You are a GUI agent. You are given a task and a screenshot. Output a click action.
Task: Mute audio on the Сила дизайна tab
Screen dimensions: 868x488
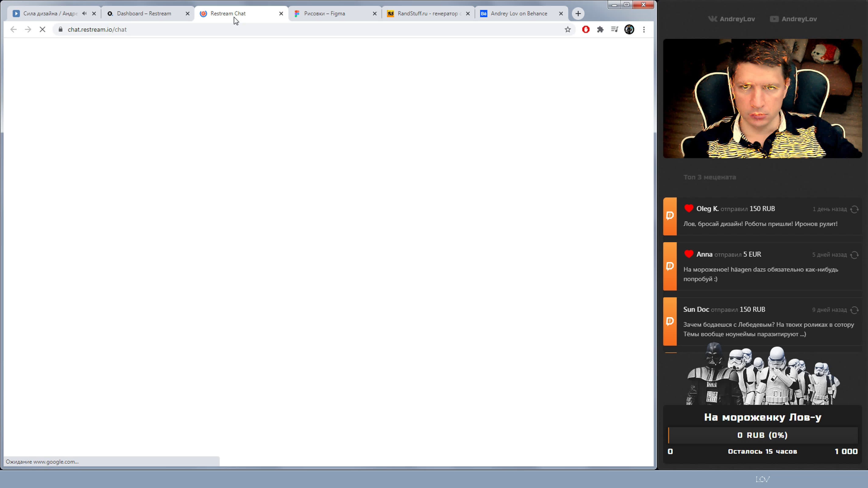[x=84, y=14]
